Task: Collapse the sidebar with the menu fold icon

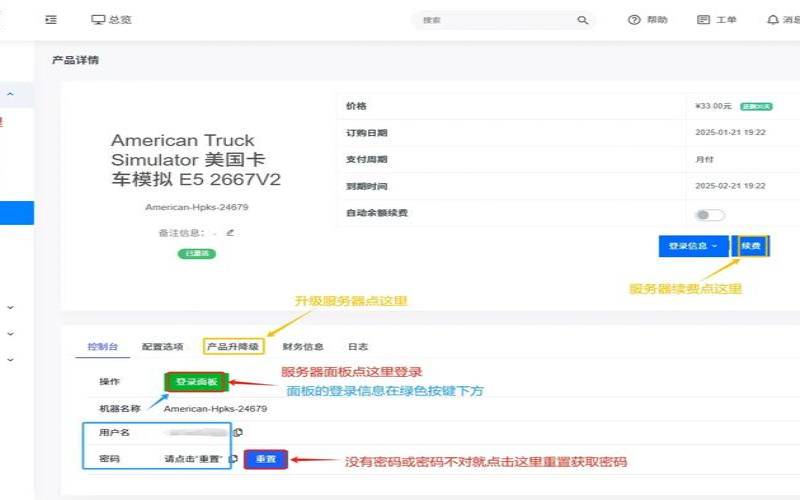Action: point(51,20)
